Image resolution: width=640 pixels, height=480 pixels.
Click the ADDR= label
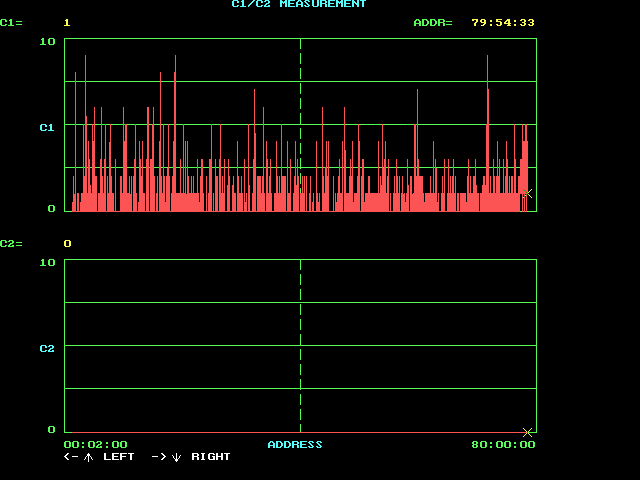coord(433,22)
